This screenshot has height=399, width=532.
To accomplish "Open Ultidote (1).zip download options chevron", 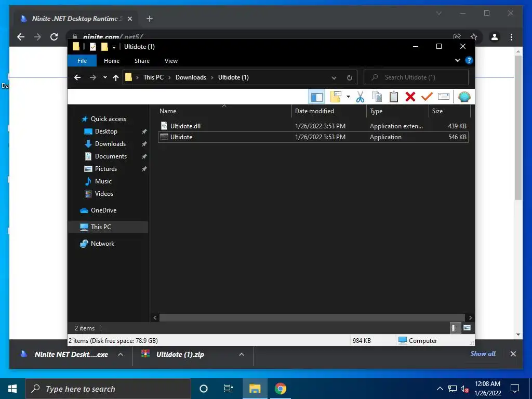I will coord(242,354).
